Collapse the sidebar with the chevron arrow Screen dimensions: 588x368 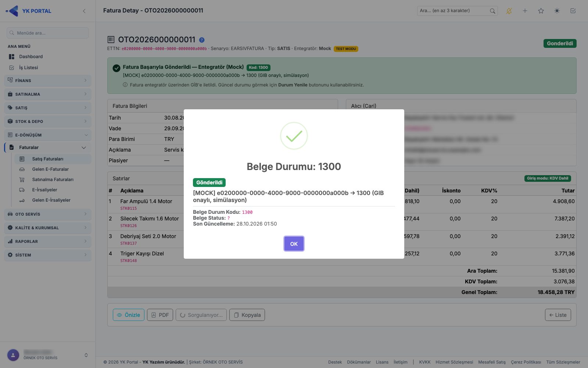tap(84, 11)
